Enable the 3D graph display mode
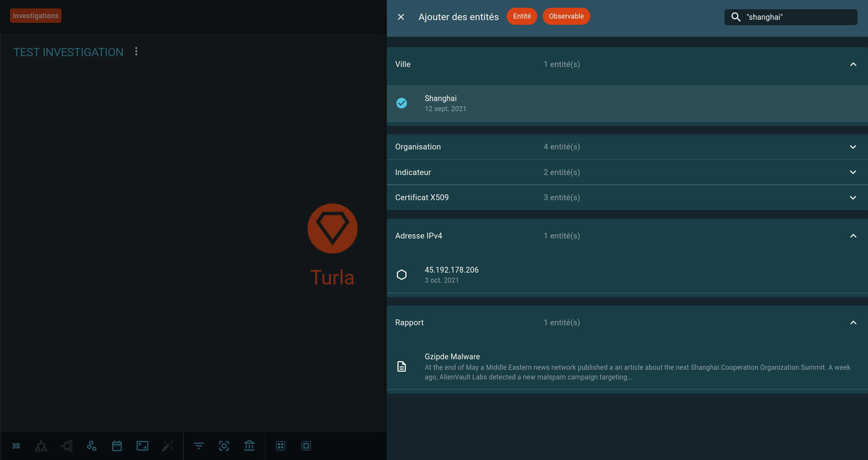The image size is (868, 460). [16, 446]
